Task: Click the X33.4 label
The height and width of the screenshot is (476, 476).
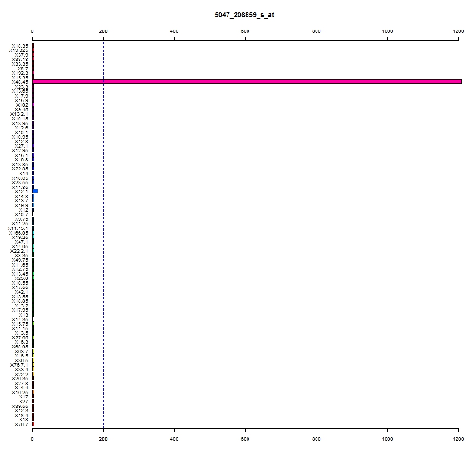Action: coord(21,370)
